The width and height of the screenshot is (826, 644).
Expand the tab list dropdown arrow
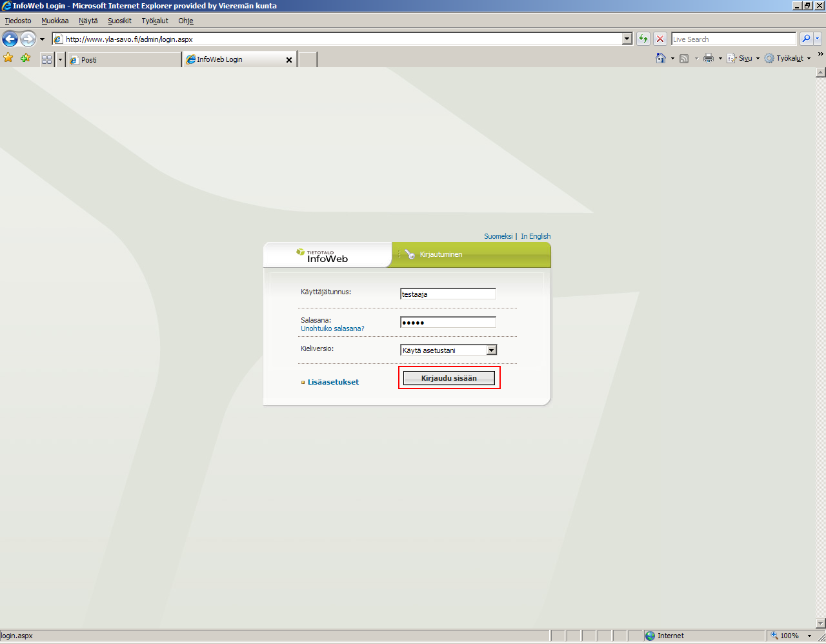click(60, 59)
